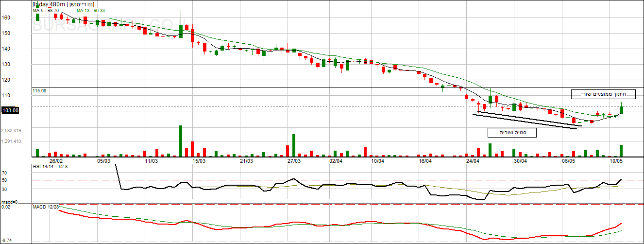Select the 0.02 MACD axis value
Image resolution: width=644 pixels, height=244 pixels.
point(6,208)
